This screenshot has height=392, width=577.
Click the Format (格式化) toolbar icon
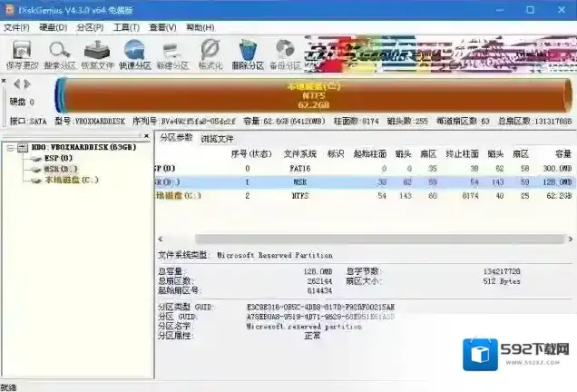(x=210, y=50)
